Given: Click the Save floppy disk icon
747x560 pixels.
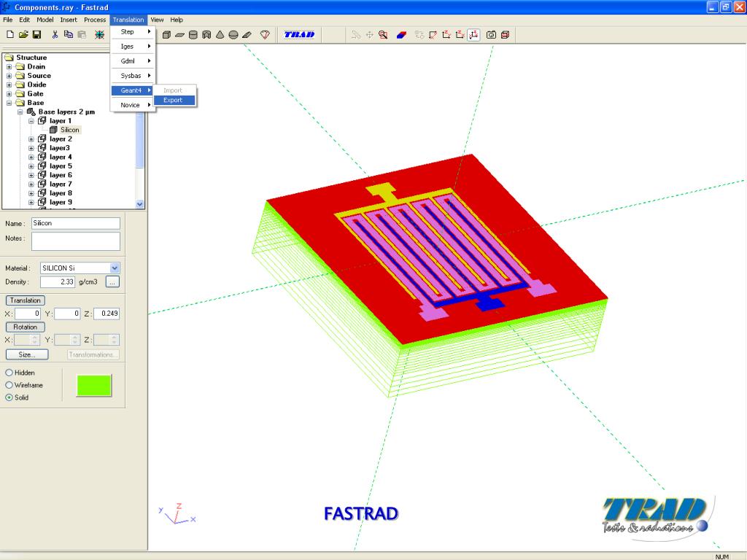Looking at the screenshot, I should (36, 34).
